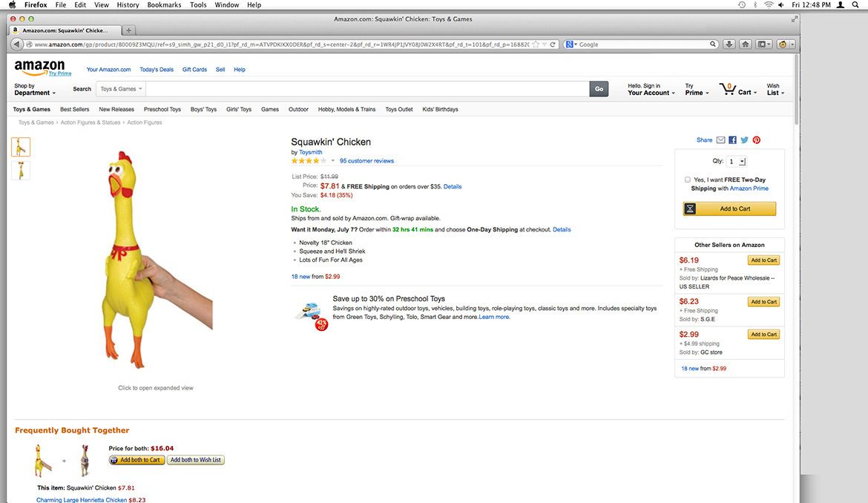The image size is (868, 503).
Task: Open the Qty quantity dropdown
Action: click(x=736, y=161)
